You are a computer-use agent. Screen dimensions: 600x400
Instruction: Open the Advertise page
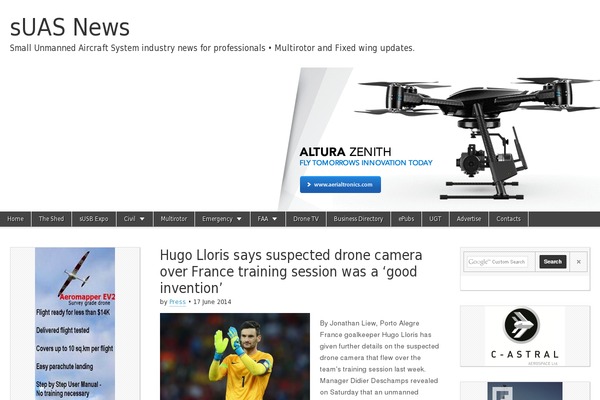[x=469, y=219]
